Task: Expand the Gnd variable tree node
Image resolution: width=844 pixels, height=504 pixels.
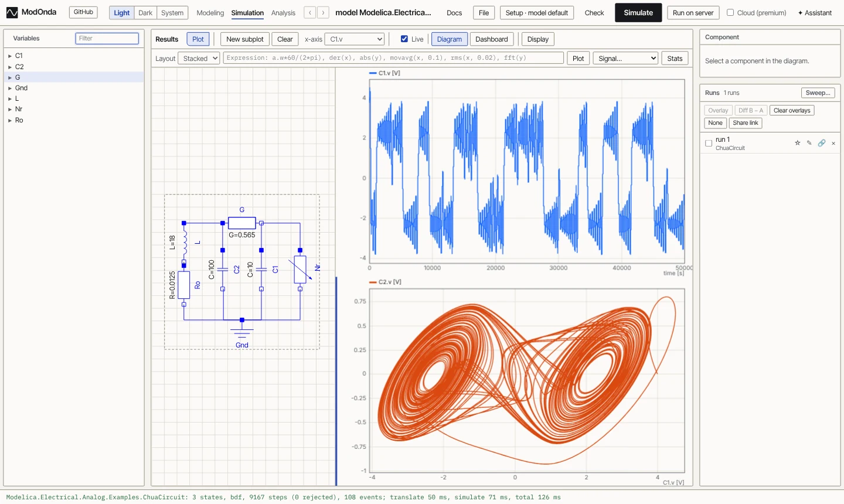Action: (x=10, y=88)
